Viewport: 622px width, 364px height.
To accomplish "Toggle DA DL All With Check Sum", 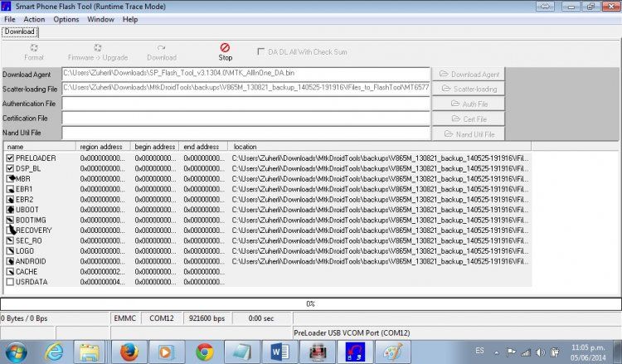I will coord(260,51).
